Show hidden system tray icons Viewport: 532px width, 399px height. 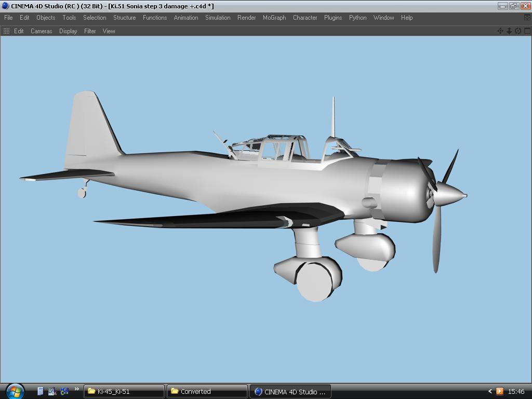coord(489,391)
